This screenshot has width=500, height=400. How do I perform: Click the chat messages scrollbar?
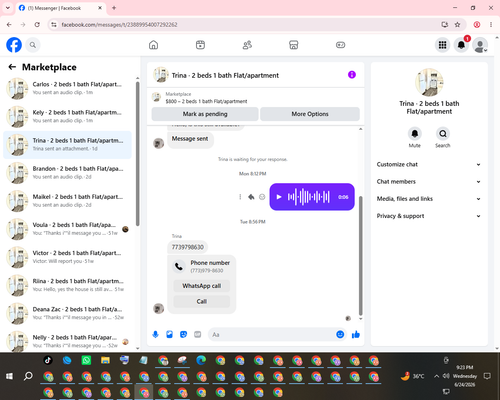(x=360, y=256)
